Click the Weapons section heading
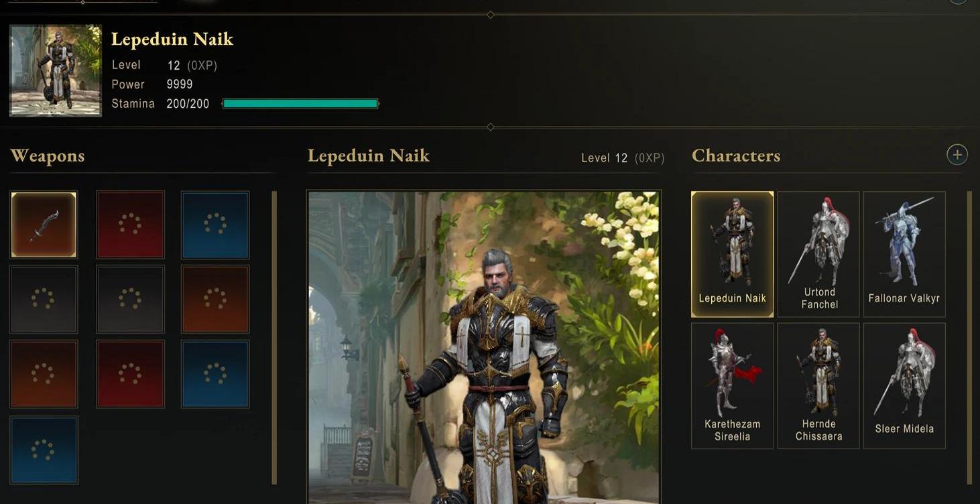Viewport: 980px width, 504px height. click(x=48, y=155)
